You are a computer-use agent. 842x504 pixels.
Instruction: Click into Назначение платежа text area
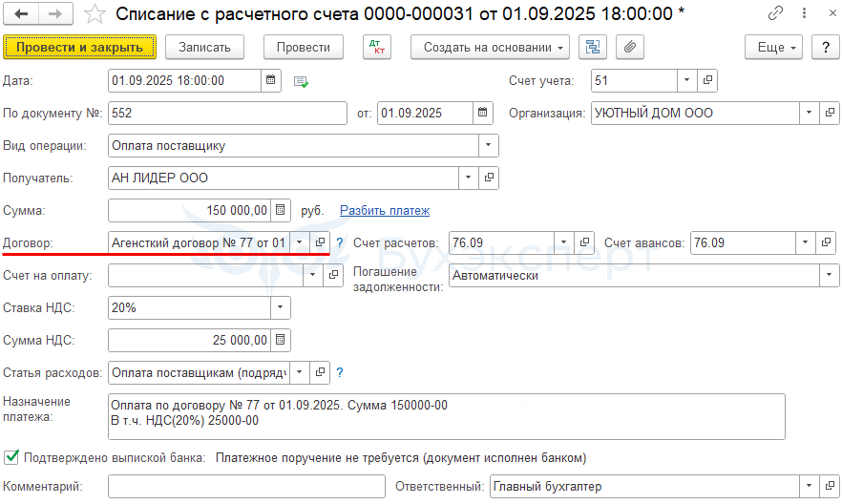pyautogui.click(x=446, y=416)
